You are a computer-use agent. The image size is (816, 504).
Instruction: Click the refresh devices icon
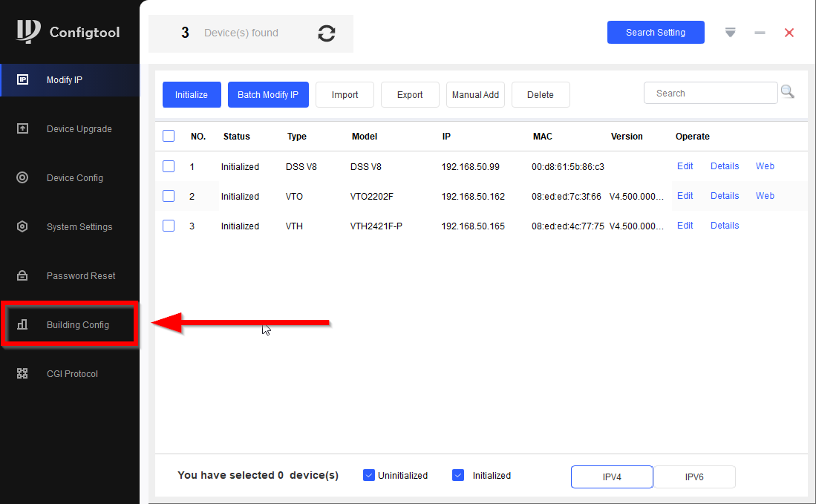(326, 33)
